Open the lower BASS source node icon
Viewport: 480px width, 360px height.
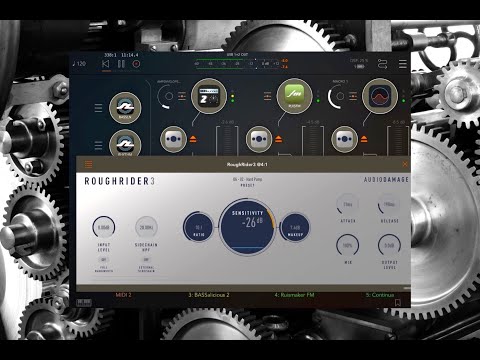coord(125,144)
